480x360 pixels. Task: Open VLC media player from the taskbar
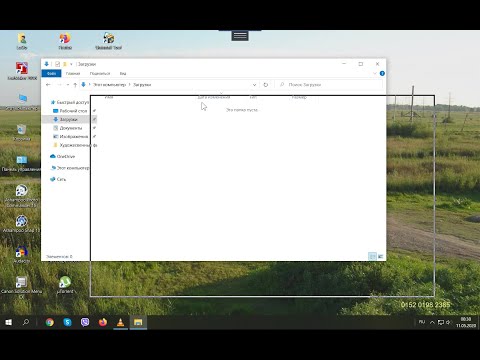click(120, 322)
